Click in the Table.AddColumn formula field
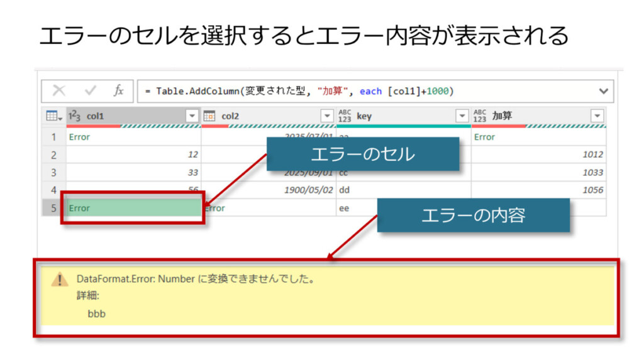The width and height of the screenshot is (644, 362). (365, 91)
